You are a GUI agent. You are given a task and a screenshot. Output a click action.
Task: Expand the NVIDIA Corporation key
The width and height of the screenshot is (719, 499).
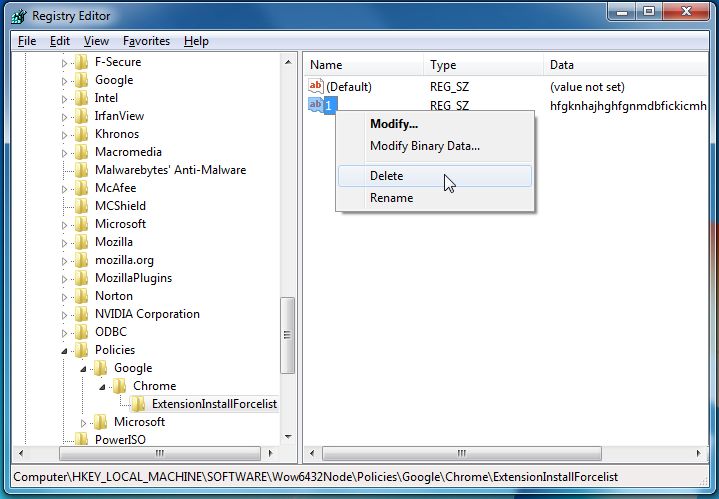pos(64,315)
